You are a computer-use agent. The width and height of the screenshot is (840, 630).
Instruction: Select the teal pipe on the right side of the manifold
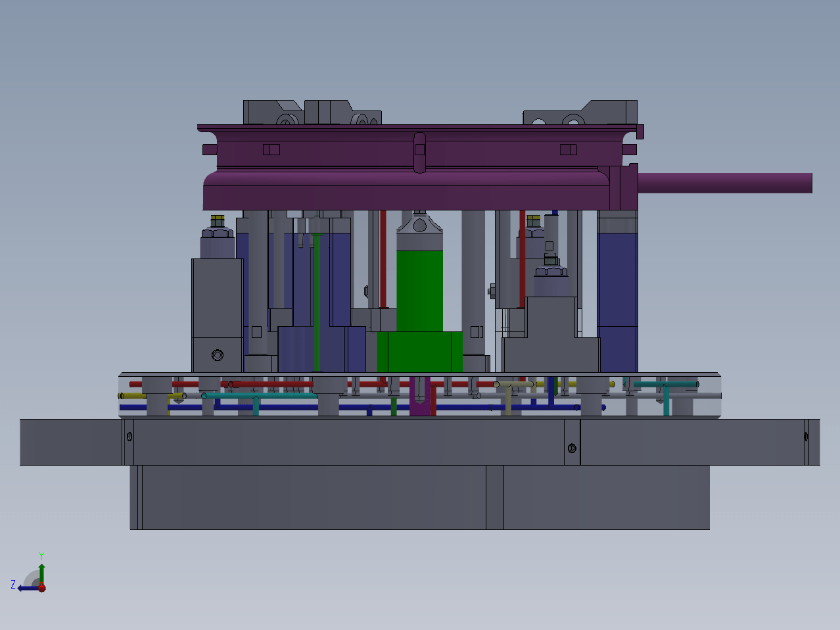[666, 385]
